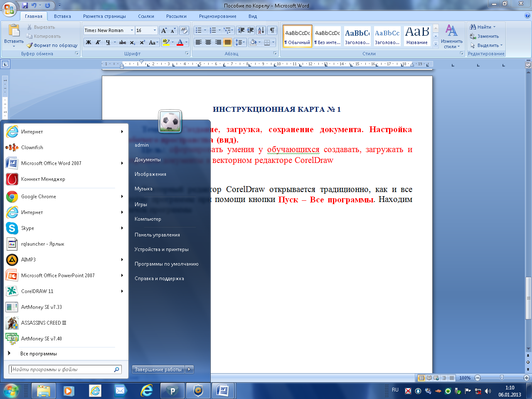Open Word help question mark icon

coord(527,16)
